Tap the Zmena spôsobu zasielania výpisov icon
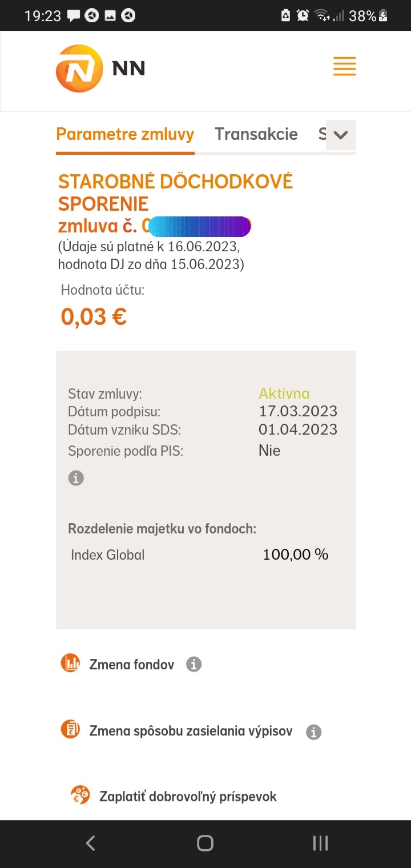Screen dimensions: 411x868 pos(71,729)
